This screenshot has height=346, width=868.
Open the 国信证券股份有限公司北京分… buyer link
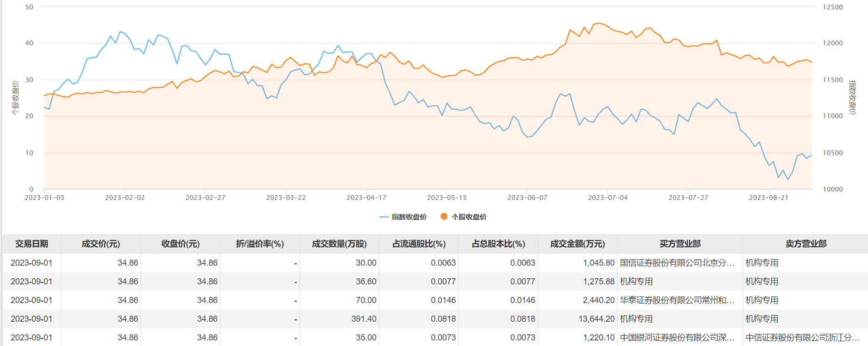pos(677,263)
